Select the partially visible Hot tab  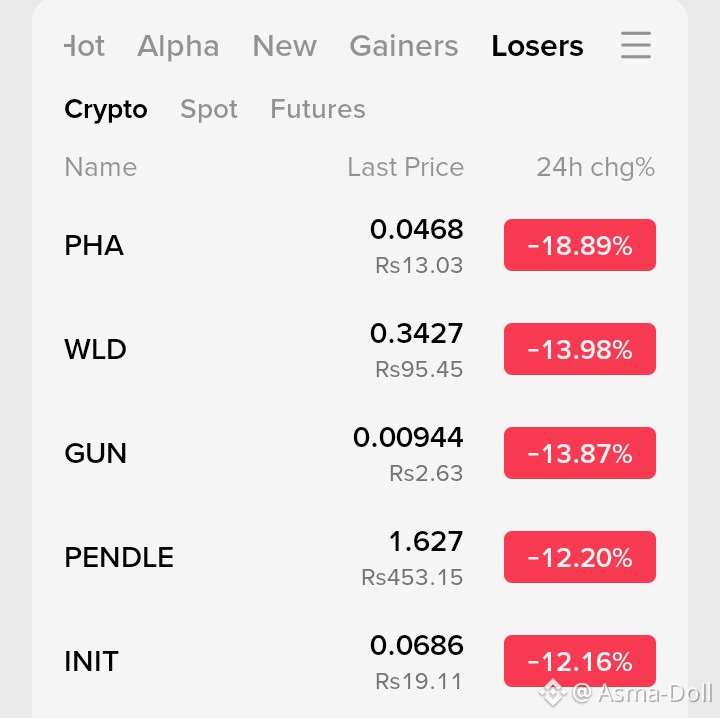tap(84, 46)
